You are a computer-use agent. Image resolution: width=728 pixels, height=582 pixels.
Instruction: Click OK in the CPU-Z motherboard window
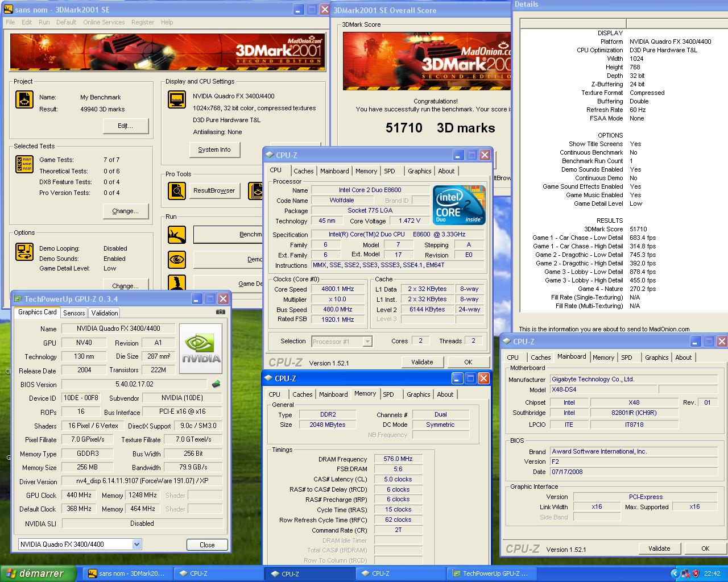tap(705, 548)
